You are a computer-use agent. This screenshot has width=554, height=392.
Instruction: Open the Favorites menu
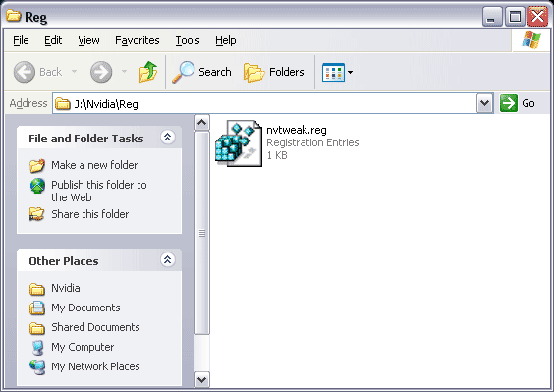coord(138,40)
